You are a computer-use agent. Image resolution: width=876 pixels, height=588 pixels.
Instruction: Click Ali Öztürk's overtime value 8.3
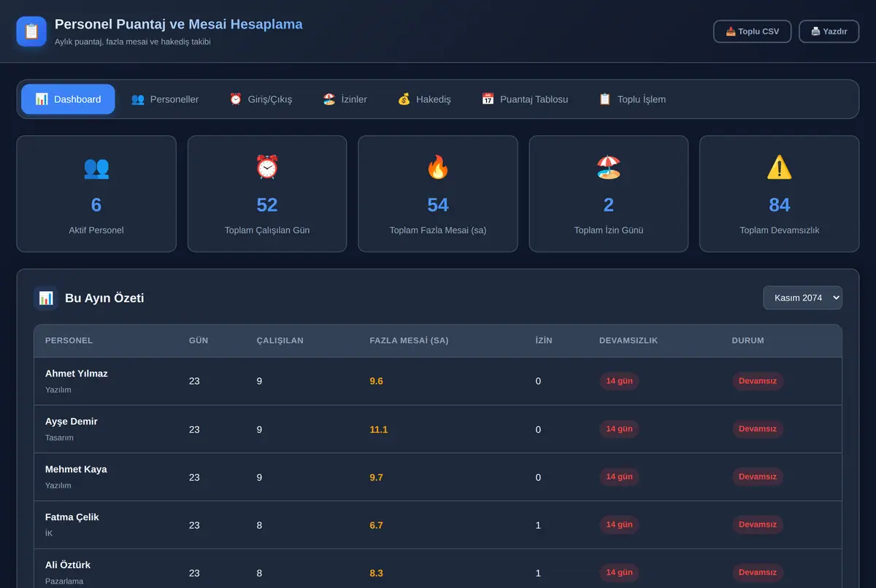click(x=377, y=573)
